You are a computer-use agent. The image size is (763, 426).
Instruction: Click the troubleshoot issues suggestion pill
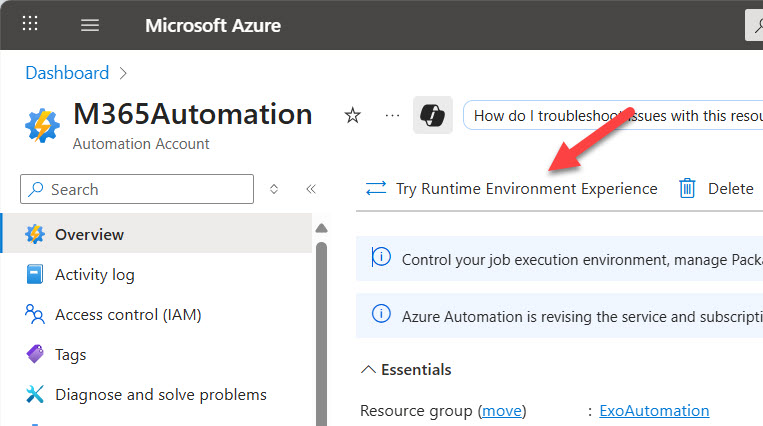pos(613,116)
